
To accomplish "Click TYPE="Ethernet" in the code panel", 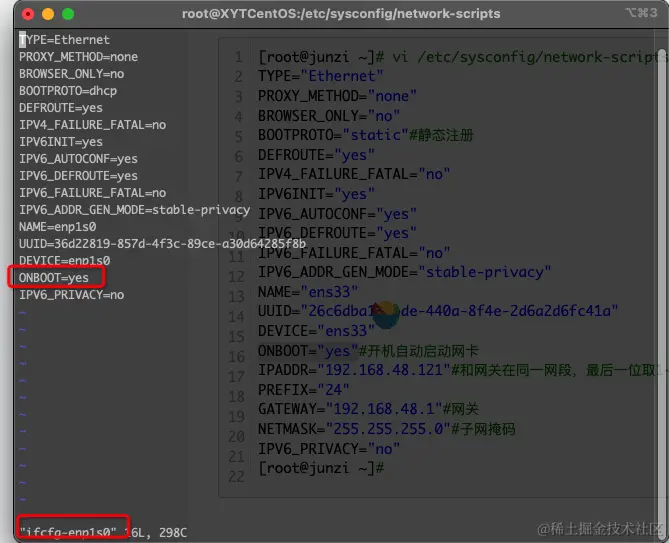I will 320,76.
